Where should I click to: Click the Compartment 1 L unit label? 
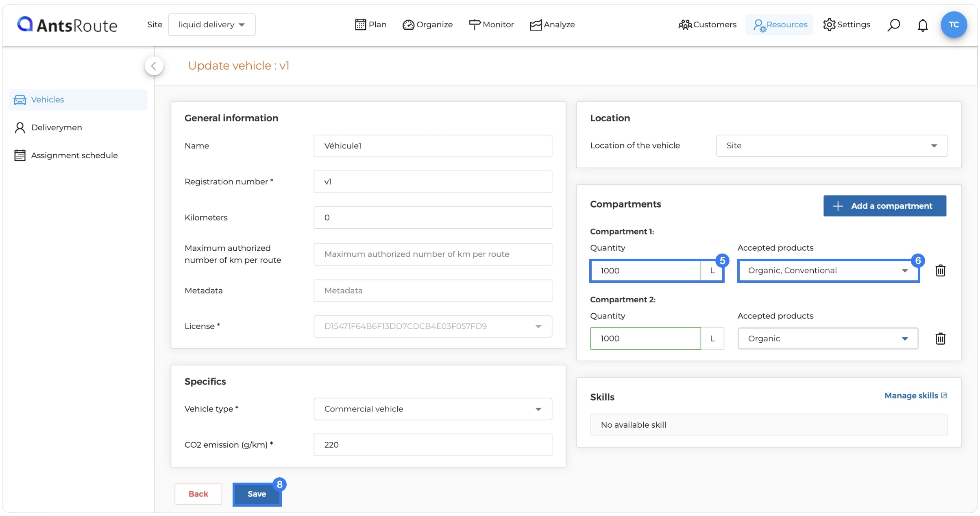(712, 271)
